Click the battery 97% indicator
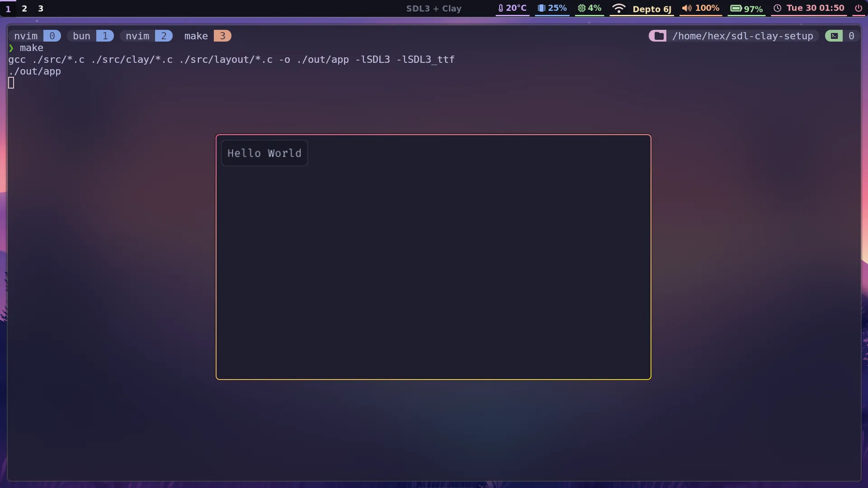Viewport: 868px width, 488px height. (x=746, y=9)
